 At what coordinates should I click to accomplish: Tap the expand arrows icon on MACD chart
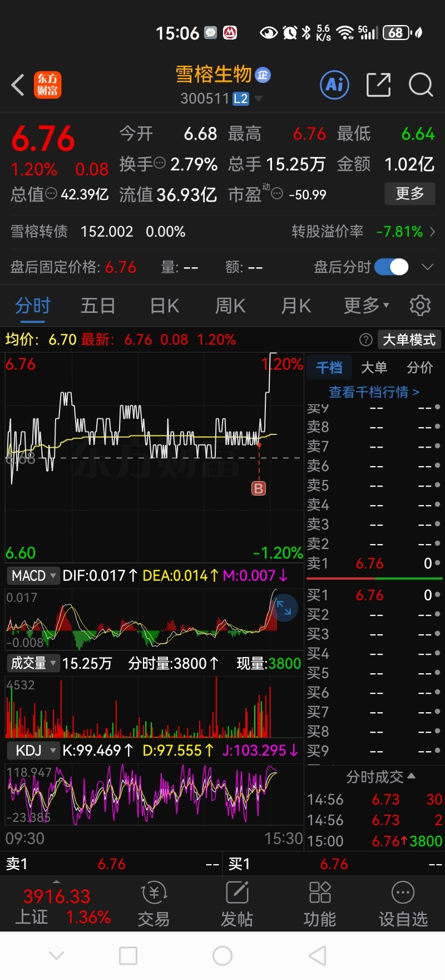[284, 607]
